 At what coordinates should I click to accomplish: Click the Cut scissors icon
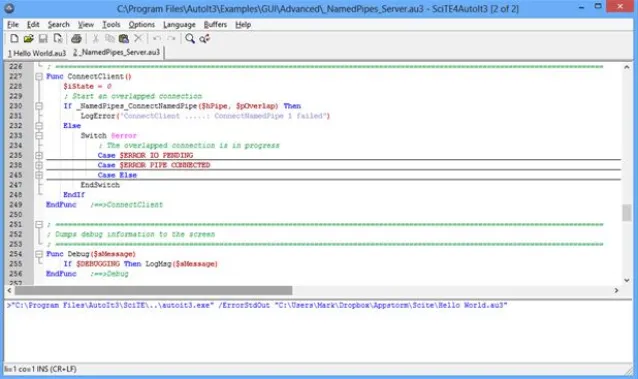[x=96, y=39]
